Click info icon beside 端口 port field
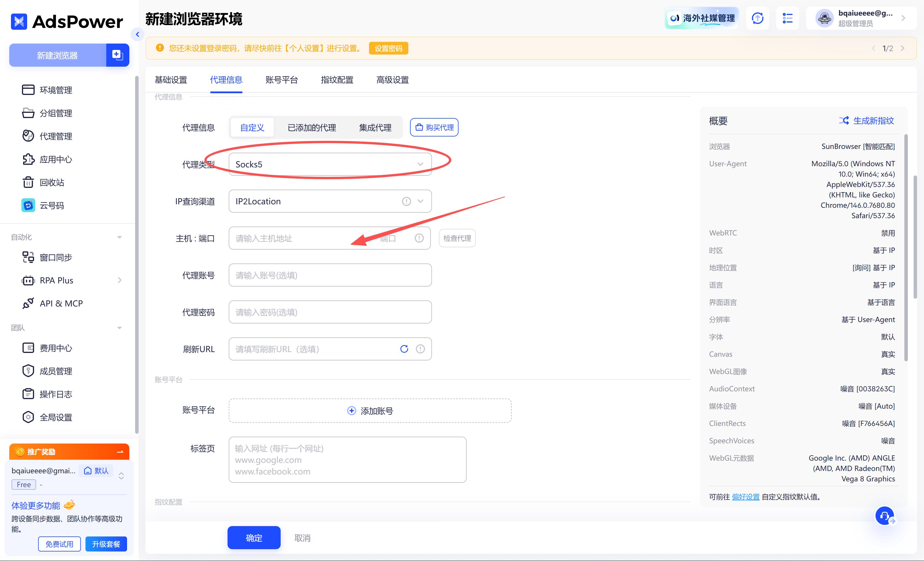 pos(419,238)
